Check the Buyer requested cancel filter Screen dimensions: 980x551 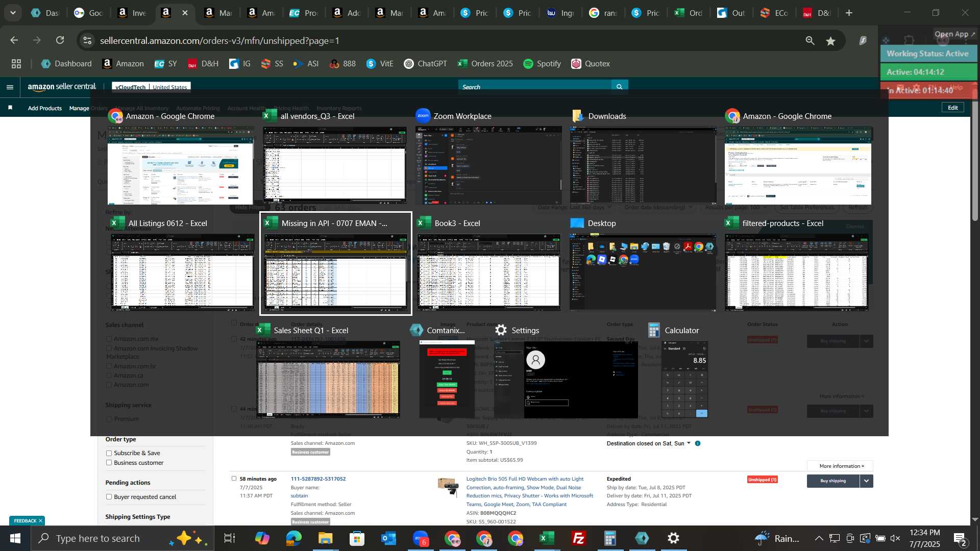(x=109, y=497)
